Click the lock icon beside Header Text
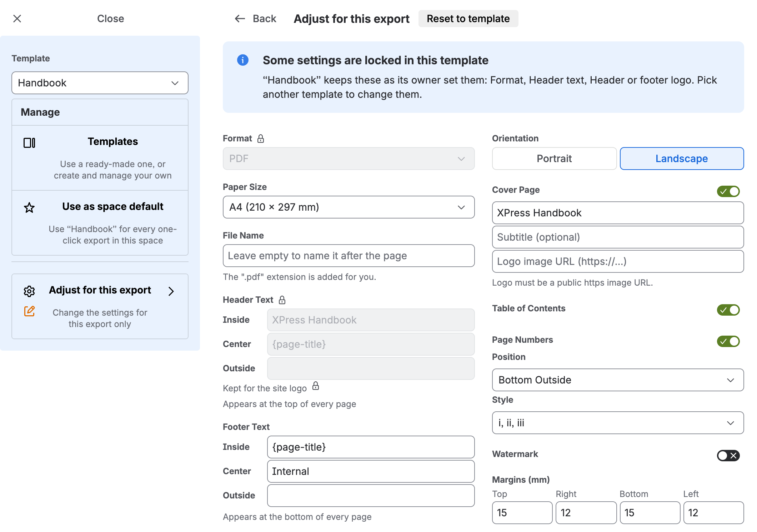This screenshot has width=757, height=532. (282, 300)
